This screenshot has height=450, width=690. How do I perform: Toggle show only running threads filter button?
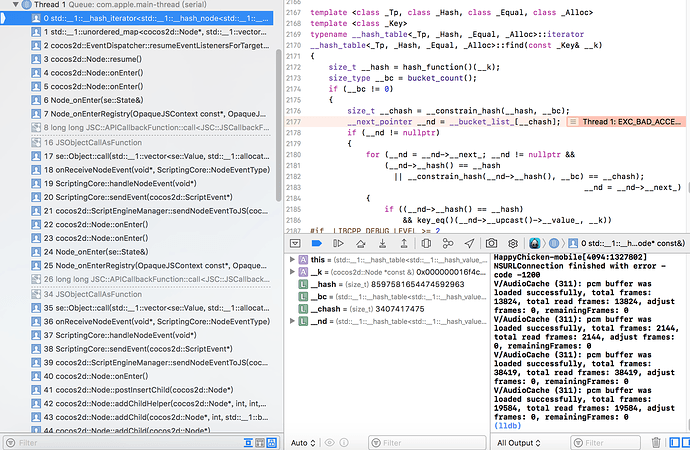point(248,443)
